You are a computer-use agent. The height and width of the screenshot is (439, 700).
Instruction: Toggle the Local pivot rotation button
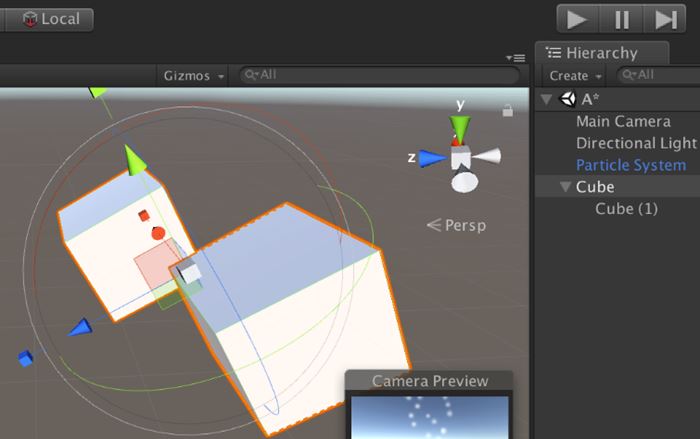point(57,19)
